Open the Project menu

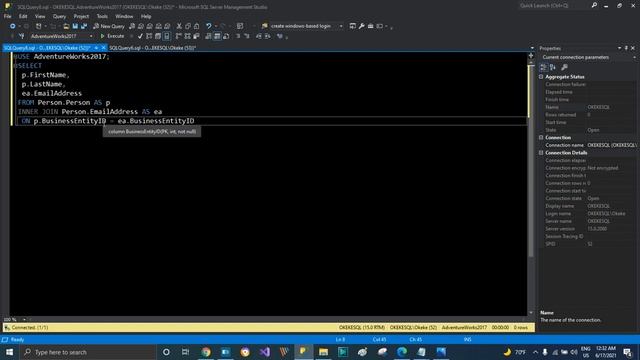pos(81,16)
